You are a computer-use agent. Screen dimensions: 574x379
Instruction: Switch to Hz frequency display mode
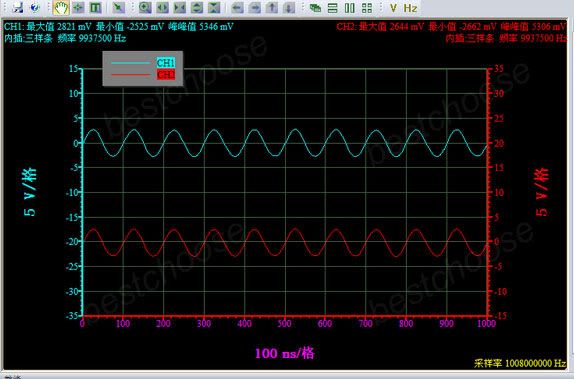(410, 8)
